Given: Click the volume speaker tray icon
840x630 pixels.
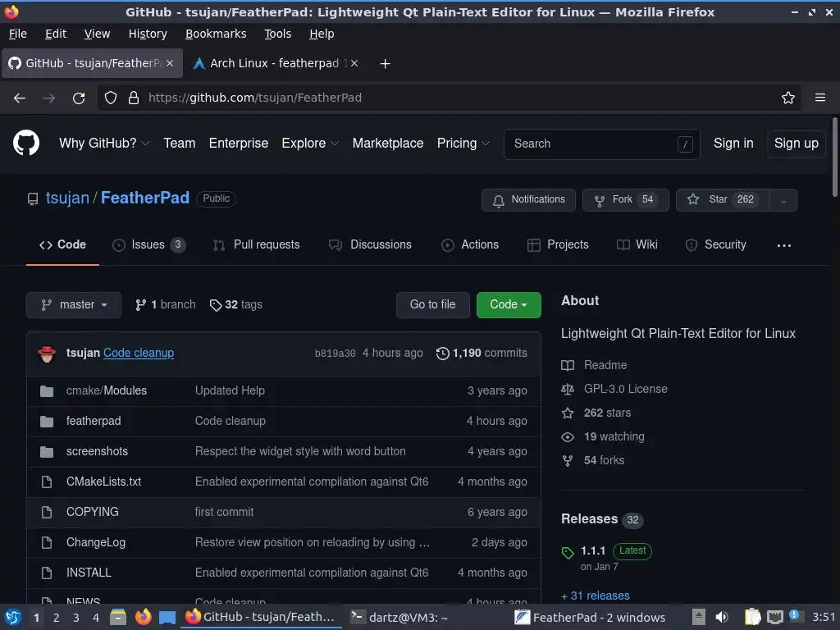Looking at the screenshot, I should pos(722,617).
